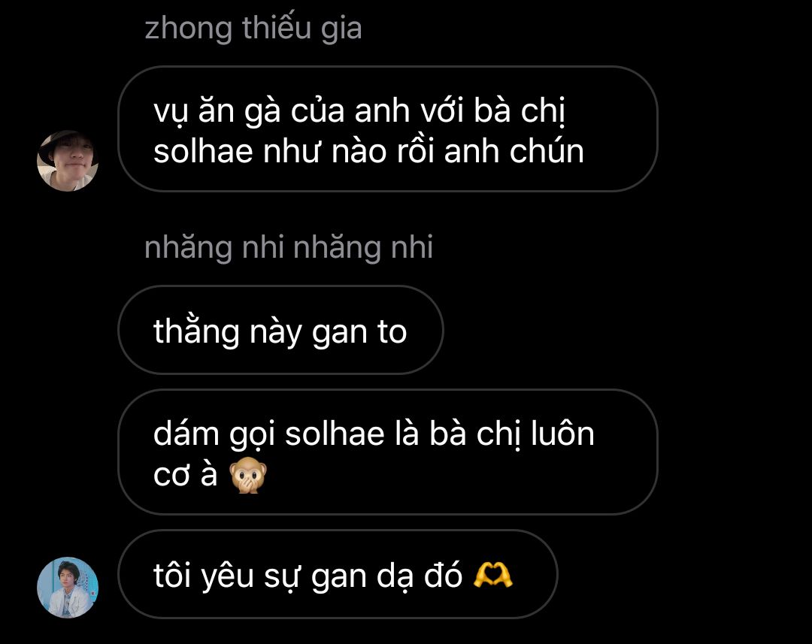812x644 pixels.
Task: Select the 'vụ ăn gà của anh' message bubble
Action: pyautogui.click(x=388, y=129)
